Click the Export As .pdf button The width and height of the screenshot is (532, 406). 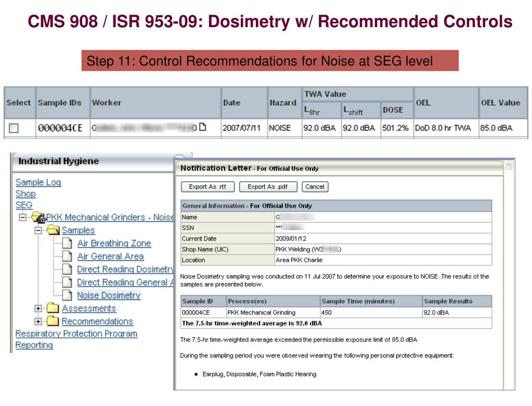point(268,187)
